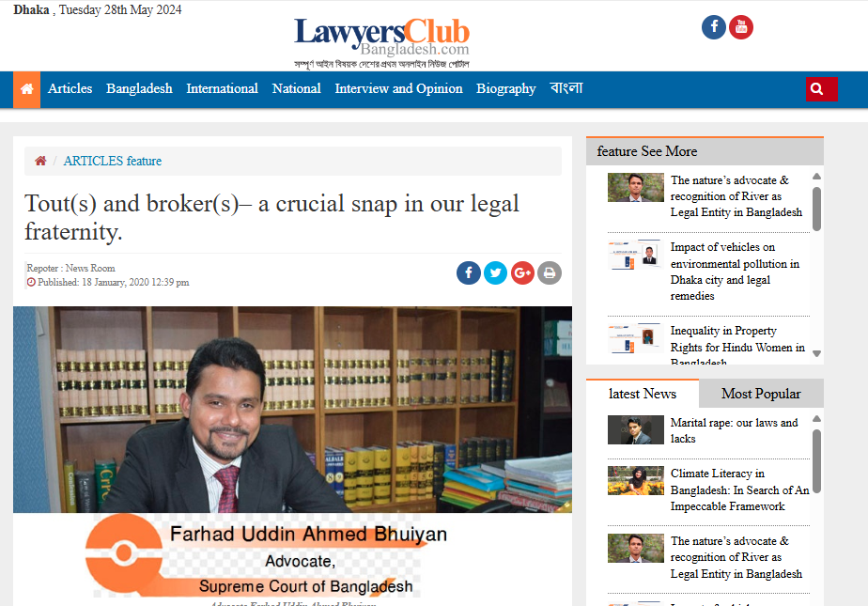The width and height of the screenshot is (868, 606).
Task: Open the YouTube channel icon in header
Action: pos(740,27)
